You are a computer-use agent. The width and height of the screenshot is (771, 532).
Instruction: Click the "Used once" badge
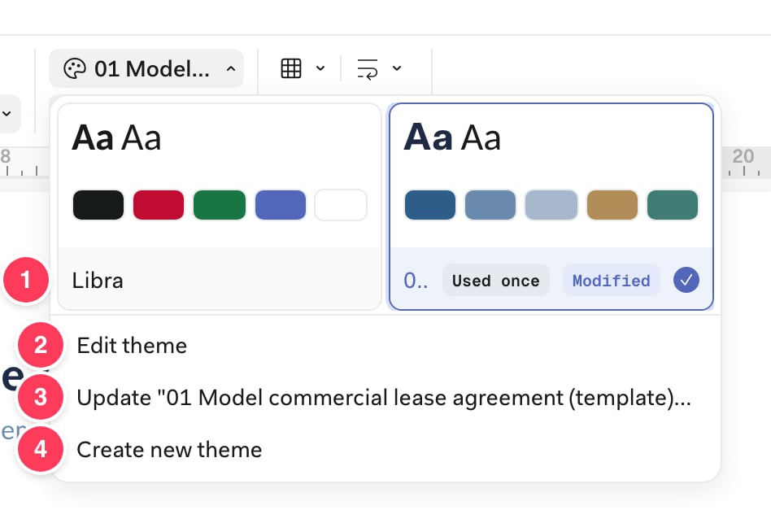[x=495, y=281]
